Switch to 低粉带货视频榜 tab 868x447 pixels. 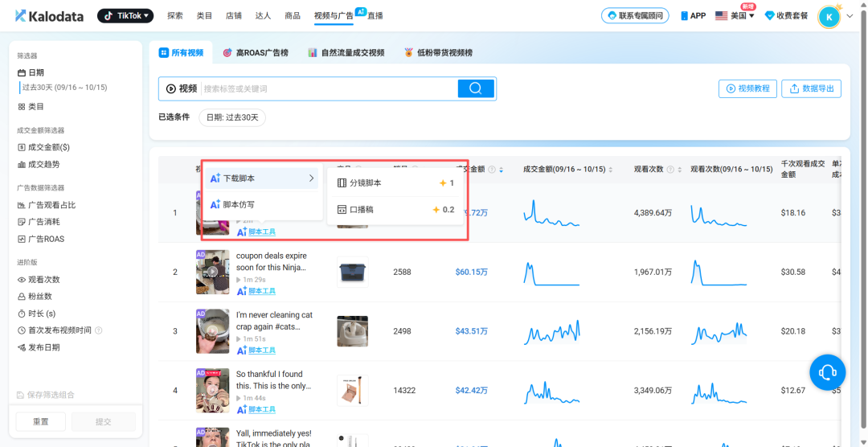pos(438,52)
